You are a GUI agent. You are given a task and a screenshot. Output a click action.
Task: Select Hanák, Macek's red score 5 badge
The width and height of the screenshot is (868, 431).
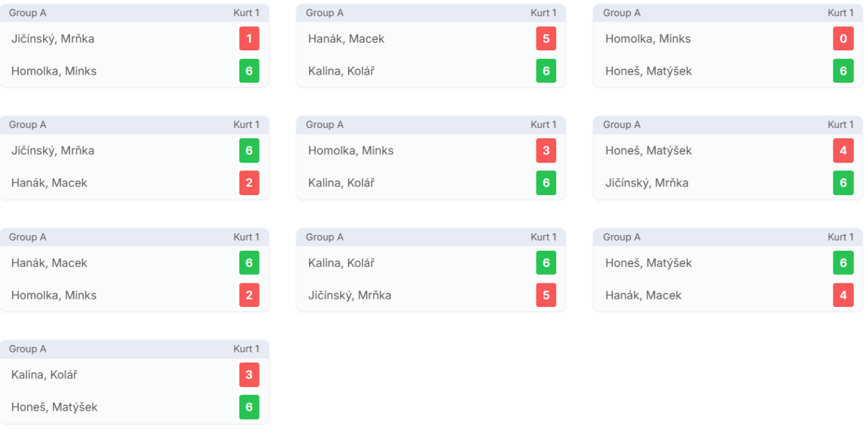tap(546, 39)
